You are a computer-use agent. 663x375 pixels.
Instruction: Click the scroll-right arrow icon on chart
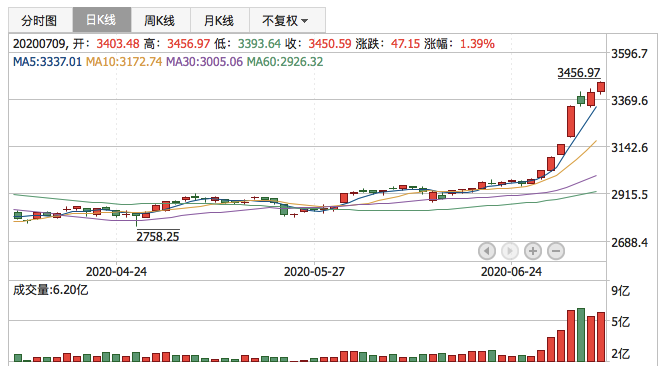point(510,251)
